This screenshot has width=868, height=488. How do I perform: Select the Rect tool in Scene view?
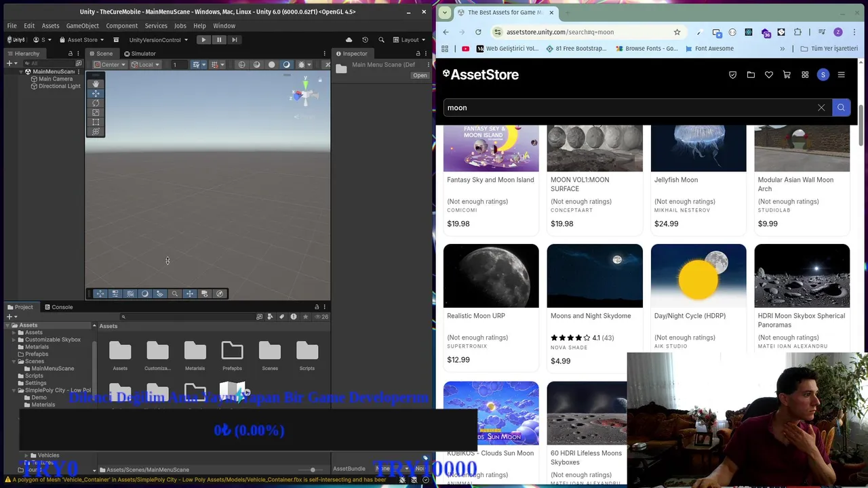coord(96,122)
